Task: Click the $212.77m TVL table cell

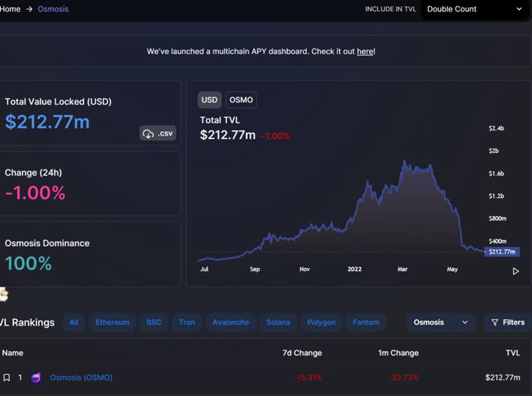Action: click(503, 377)
